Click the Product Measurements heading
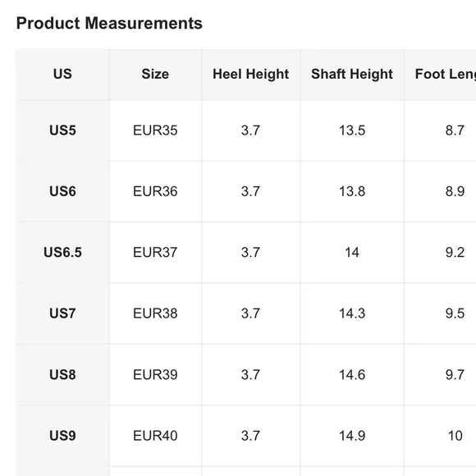476x476 pixels. [x=109, y=23]
